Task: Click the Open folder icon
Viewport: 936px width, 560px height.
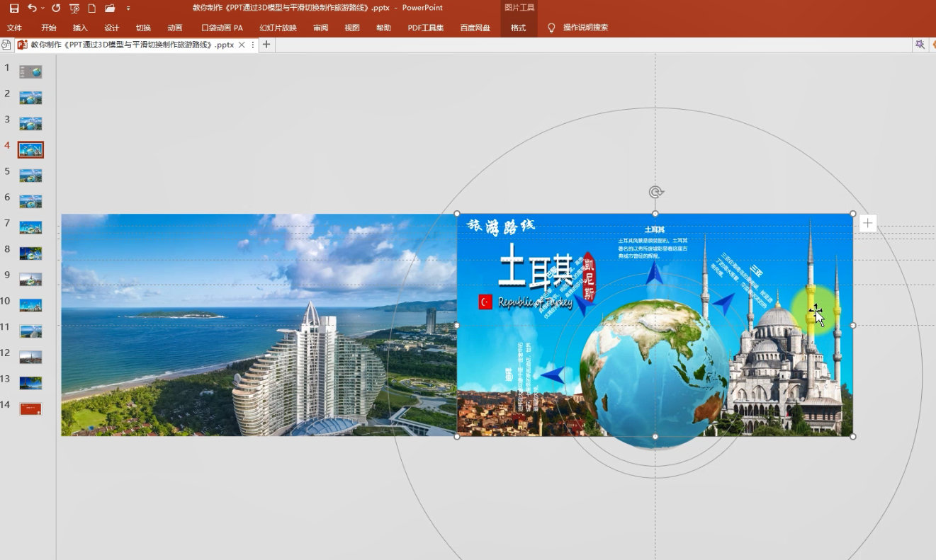Action: (x=110, y=8)
